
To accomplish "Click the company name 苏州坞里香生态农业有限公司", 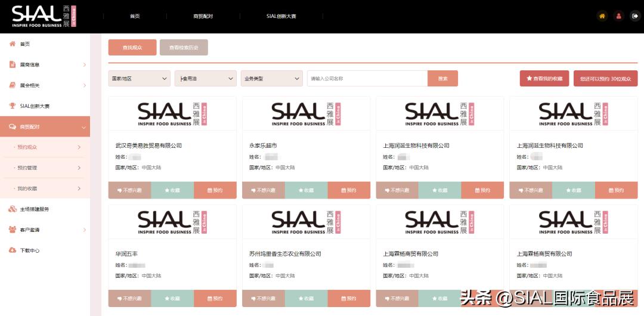I will coord(285,253).
